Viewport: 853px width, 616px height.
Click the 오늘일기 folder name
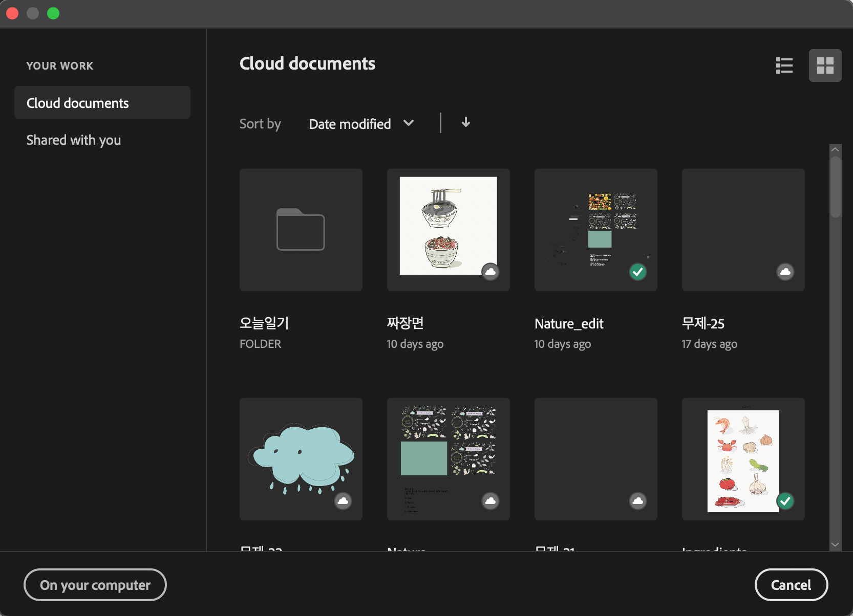point(264,323)
